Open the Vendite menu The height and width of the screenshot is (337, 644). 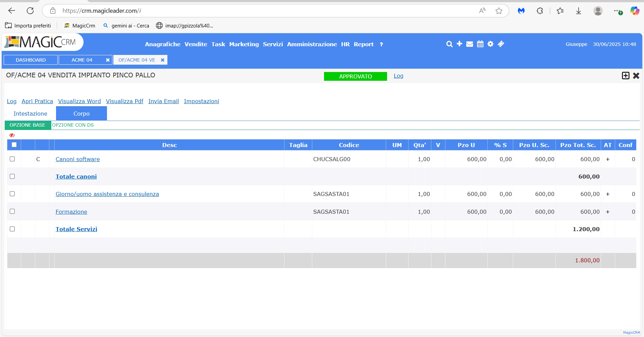tap(196, 44)
